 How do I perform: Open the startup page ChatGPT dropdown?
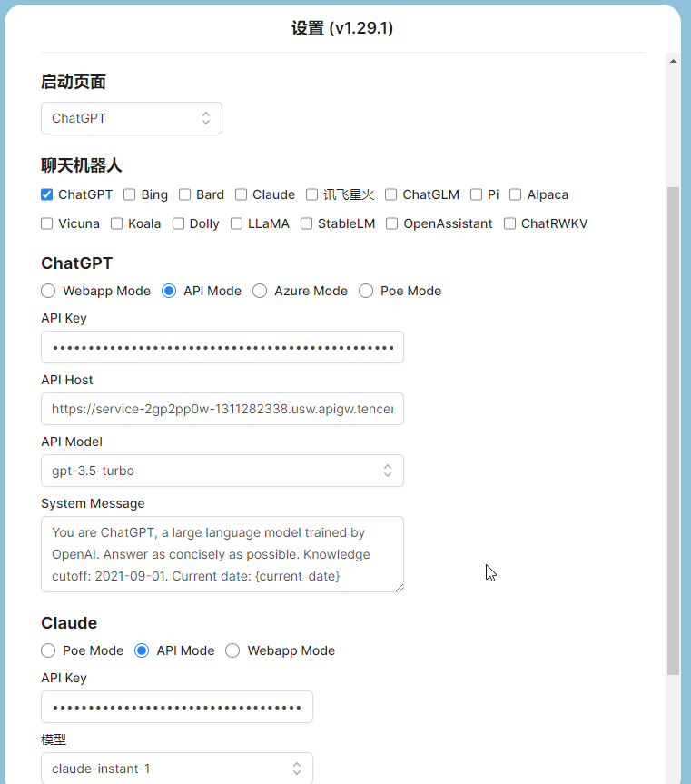click(132, 118)
